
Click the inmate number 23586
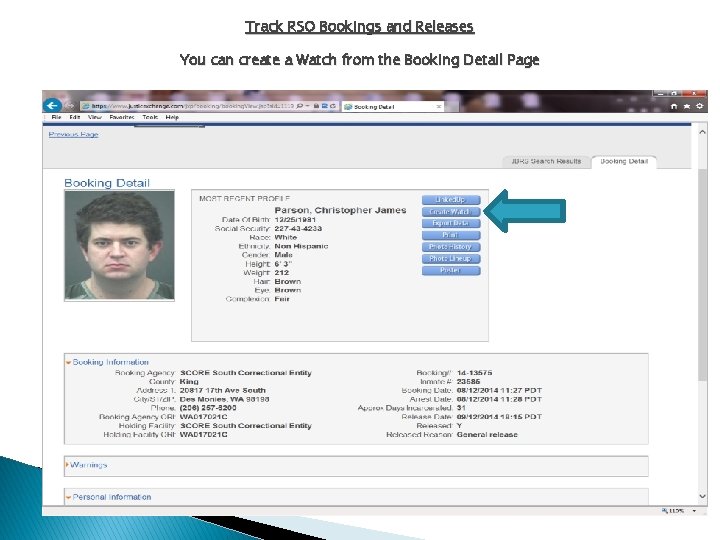click(x=468, y=382)
